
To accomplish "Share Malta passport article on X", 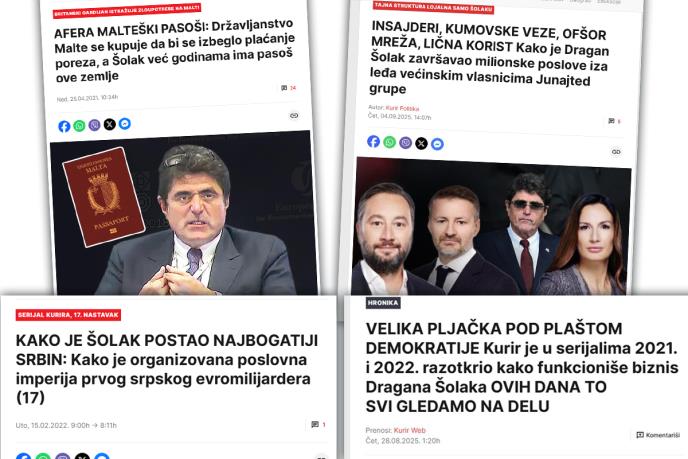I will tap(110, 124).
